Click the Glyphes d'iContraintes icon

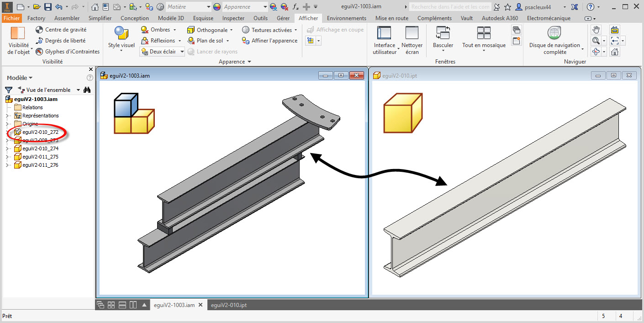(x=39, y=52)
